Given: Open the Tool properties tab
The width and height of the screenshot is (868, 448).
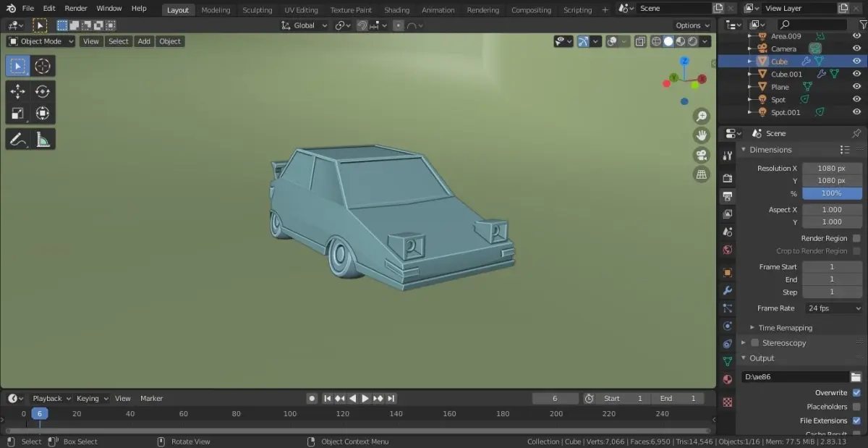Looking at the screenshot, I should pyautogui.click(x=728, y=156).
